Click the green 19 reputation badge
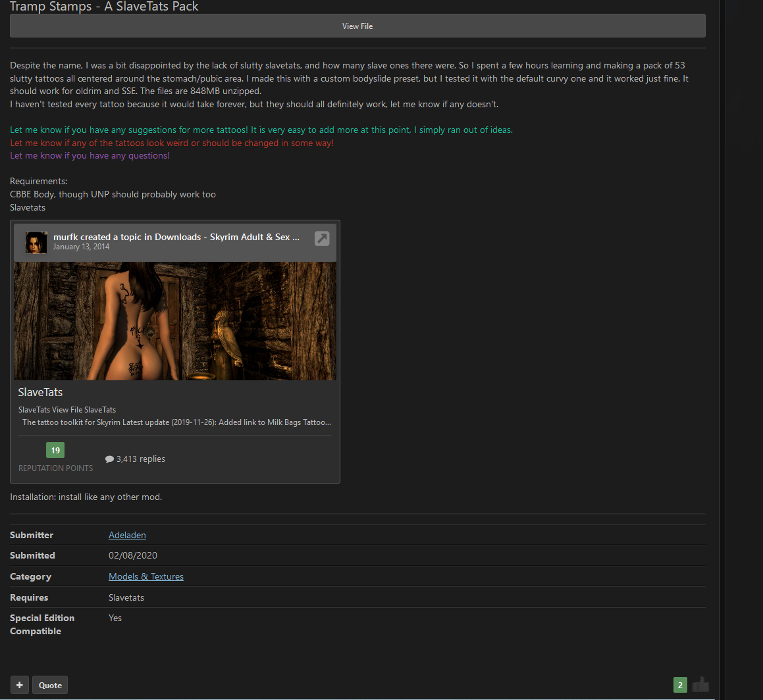This screenshot has height=700, width=763. click(55, 450)
